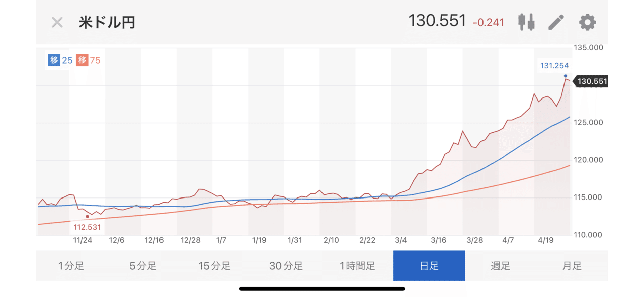Tap the 12/28 date axis label
Image resolution: width=644 pixels, height=297 pixels.
(x=190, y=240)
